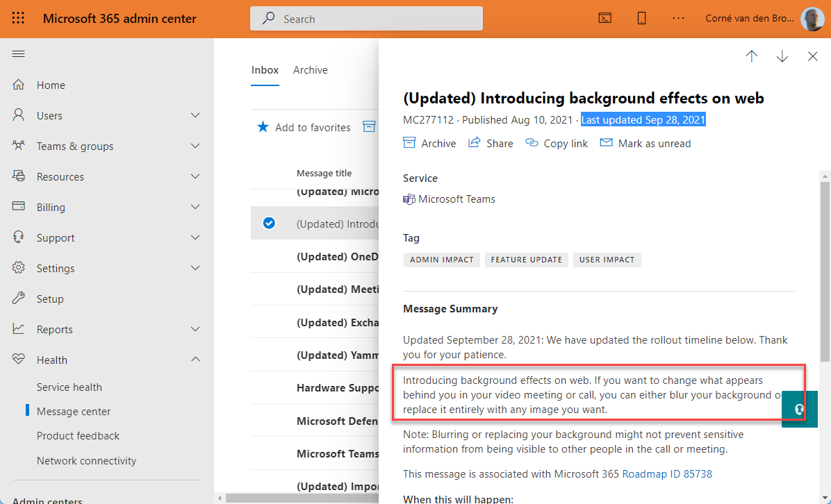The width and height of the screenshot is (831, 504).
Task: Expand the Support menu chevron
Action: tap(195, 237)
